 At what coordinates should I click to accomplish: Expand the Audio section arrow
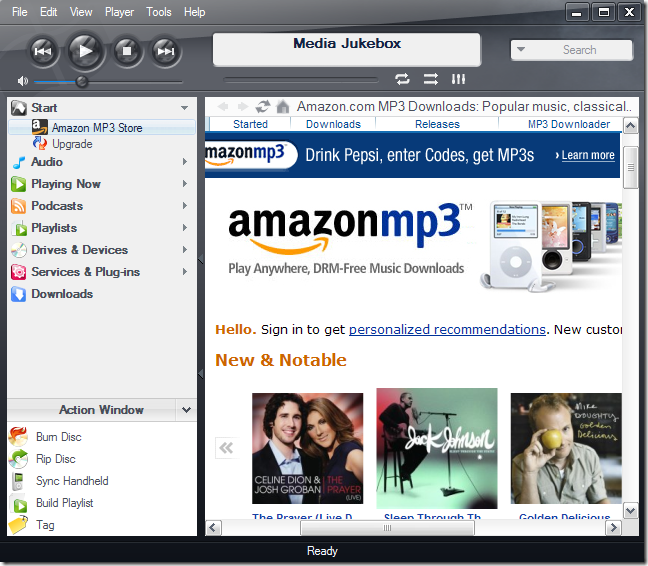[185, 162]
